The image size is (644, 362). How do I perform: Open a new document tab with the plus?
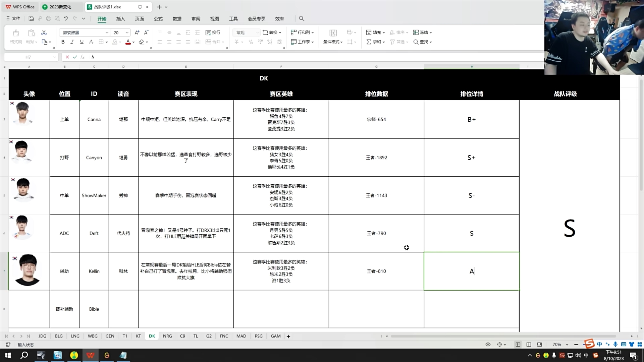click(x=159, y=7)
